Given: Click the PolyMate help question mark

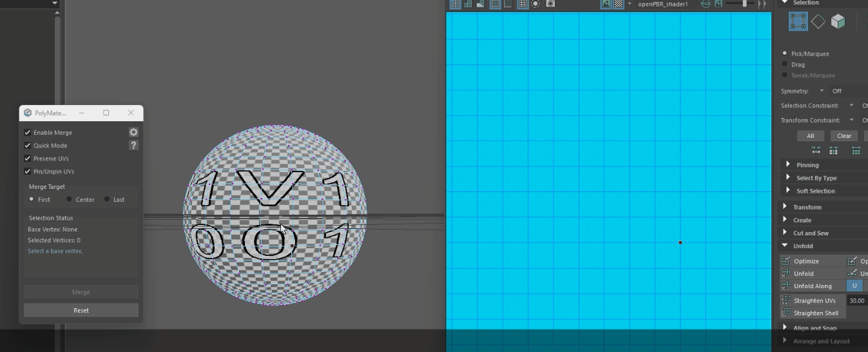Looking at the screenshot, I should (133, 145).
